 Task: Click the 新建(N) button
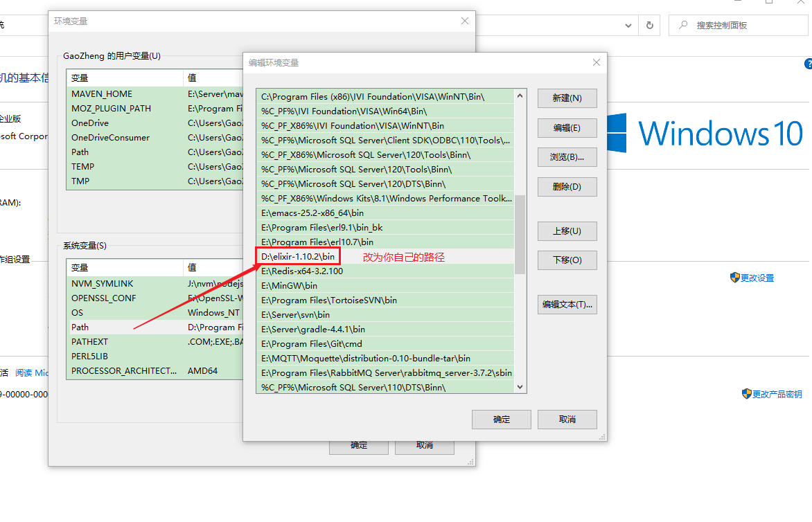[x=567, y=98]
